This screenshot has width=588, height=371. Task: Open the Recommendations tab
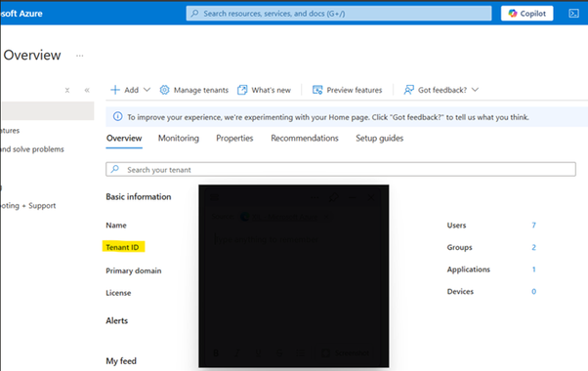pos(305,139)
